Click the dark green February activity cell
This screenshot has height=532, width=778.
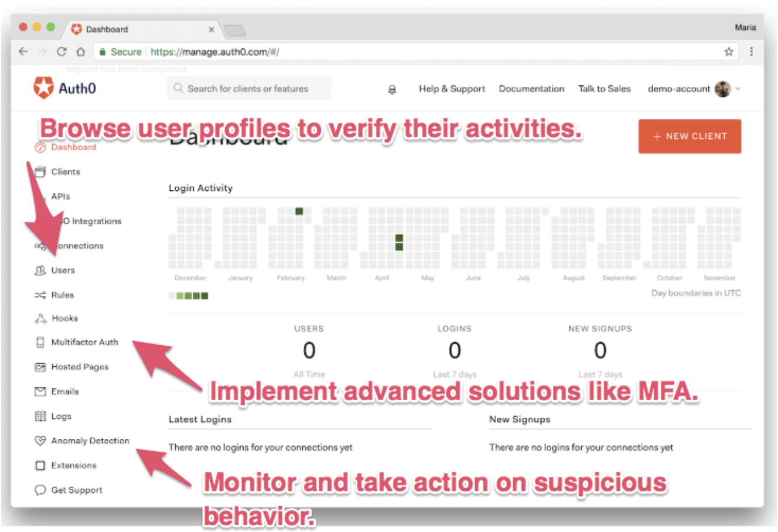coord(299,211)
